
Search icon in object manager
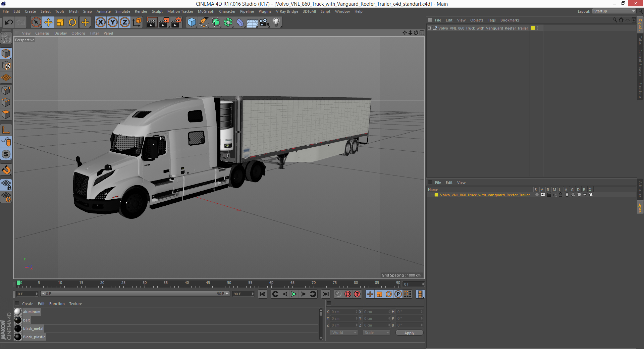[615, 20]
